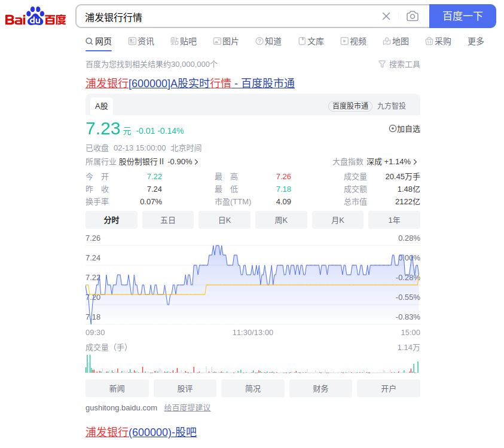This screenshot has width=504, height=448.
Task: Click the 已收盘 02-13 15:00:00 status
Action: (x=126, y=148)
